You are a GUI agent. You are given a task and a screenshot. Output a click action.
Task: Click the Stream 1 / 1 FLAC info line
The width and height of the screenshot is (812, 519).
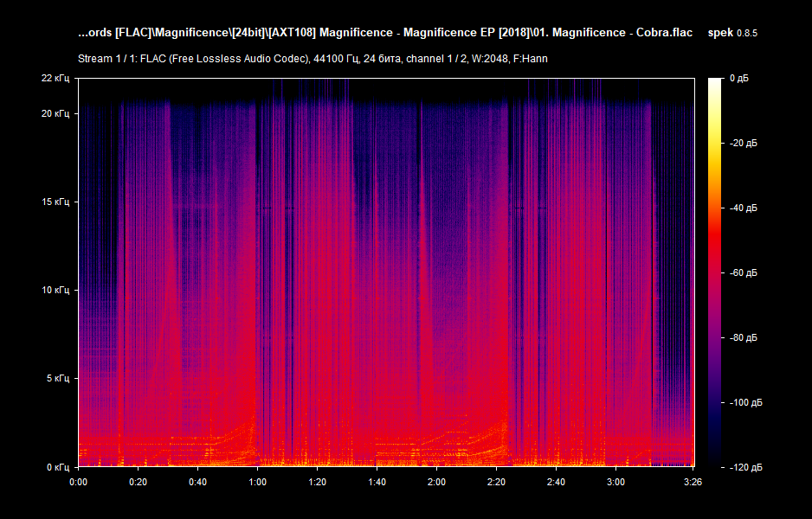(x=313, y=59)
